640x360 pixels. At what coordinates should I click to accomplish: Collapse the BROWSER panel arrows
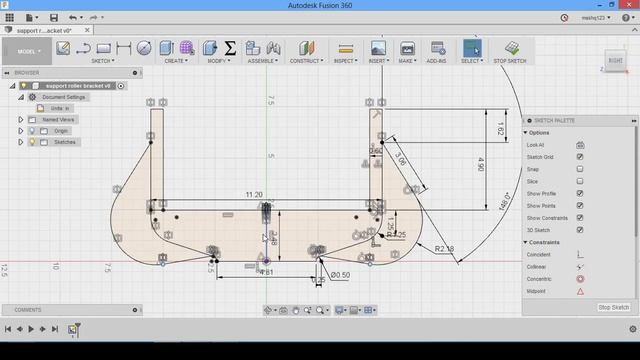(x=7, y=73)
